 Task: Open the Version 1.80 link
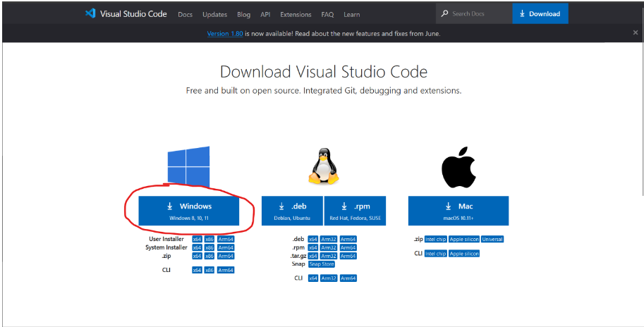[x=225, y=34]
